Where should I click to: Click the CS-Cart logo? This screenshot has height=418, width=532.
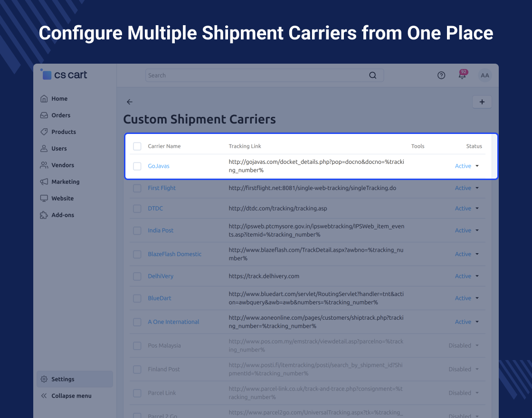[x=64, y=75]
